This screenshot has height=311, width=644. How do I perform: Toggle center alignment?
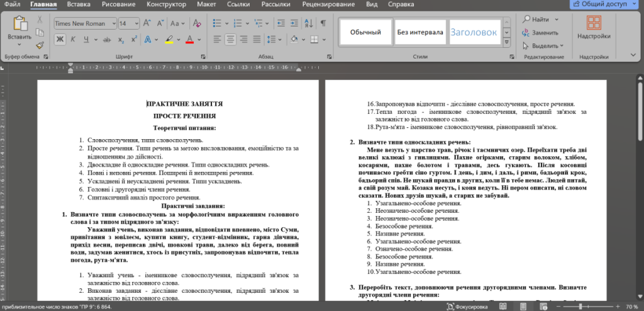[x=230, y=40]
